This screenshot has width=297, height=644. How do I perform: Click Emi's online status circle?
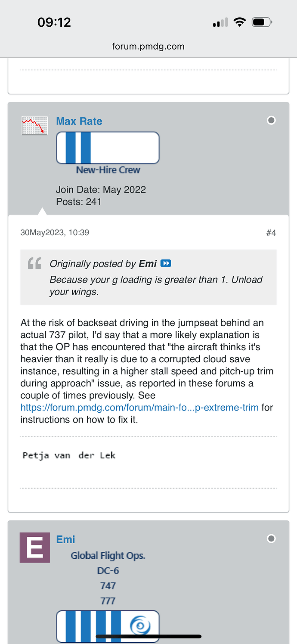tap(271, 538)
